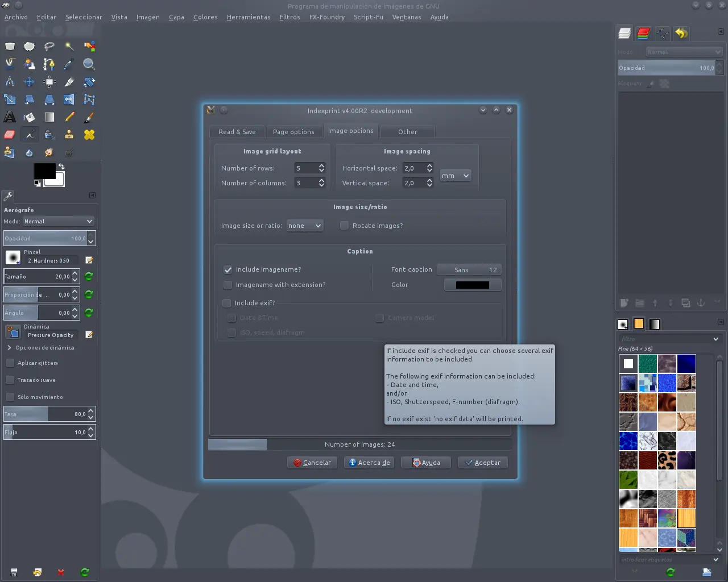Viewport: 728px width, 582px height.
Task: Open the Colores menu
Action: pyautogui.click(x=205, y=17)
